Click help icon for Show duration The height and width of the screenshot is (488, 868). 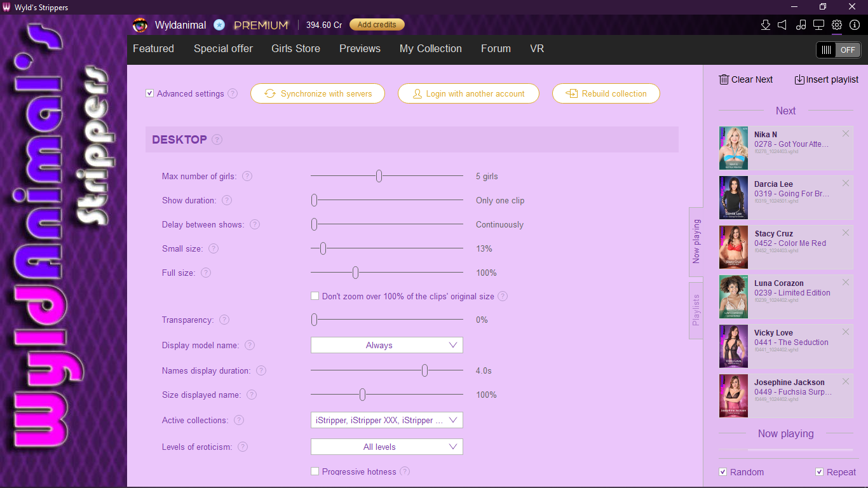click(227, 200)
